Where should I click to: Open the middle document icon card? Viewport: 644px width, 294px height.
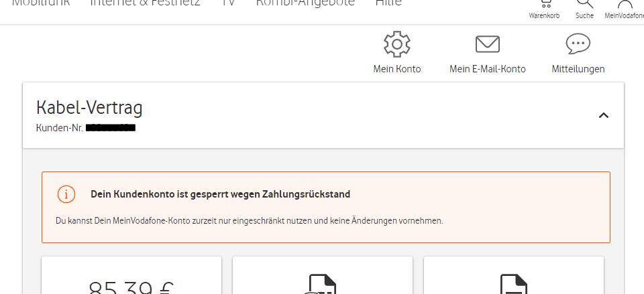323,275
